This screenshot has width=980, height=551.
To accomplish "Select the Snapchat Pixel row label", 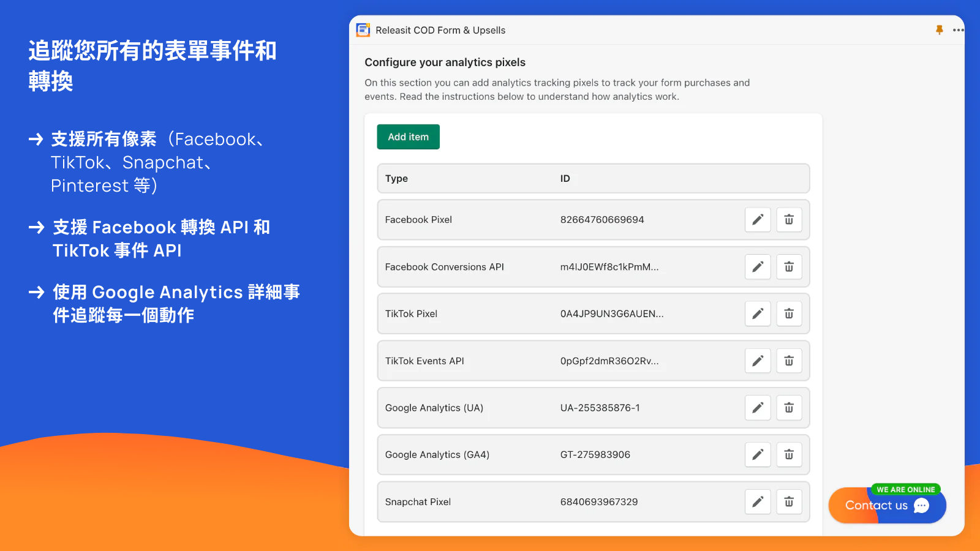I will pos(418,502).
